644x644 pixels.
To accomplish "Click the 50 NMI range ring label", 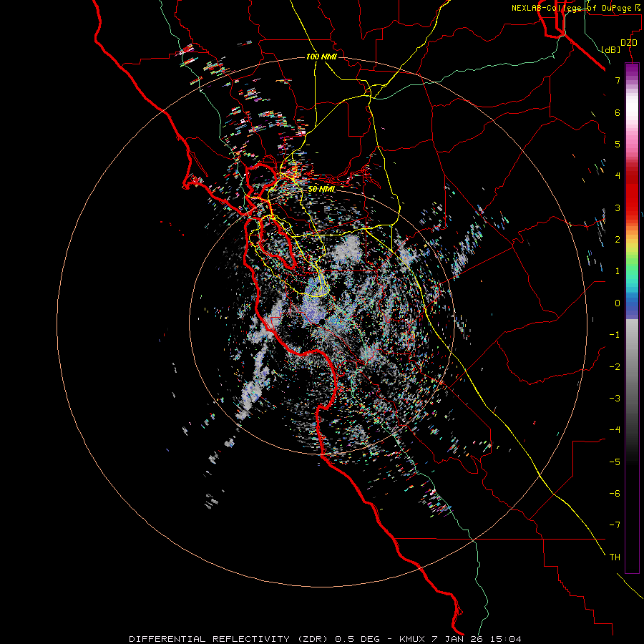I will [321, 189].
